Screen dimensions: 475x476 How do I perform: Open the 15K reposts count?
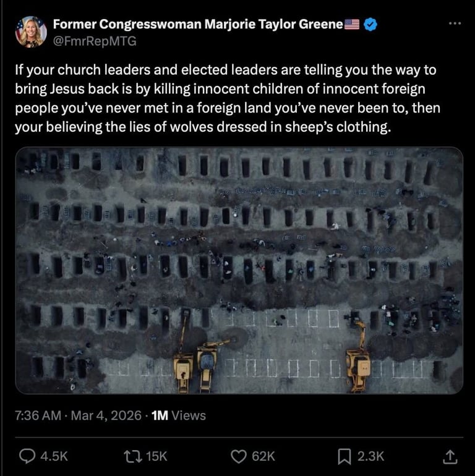156,456
